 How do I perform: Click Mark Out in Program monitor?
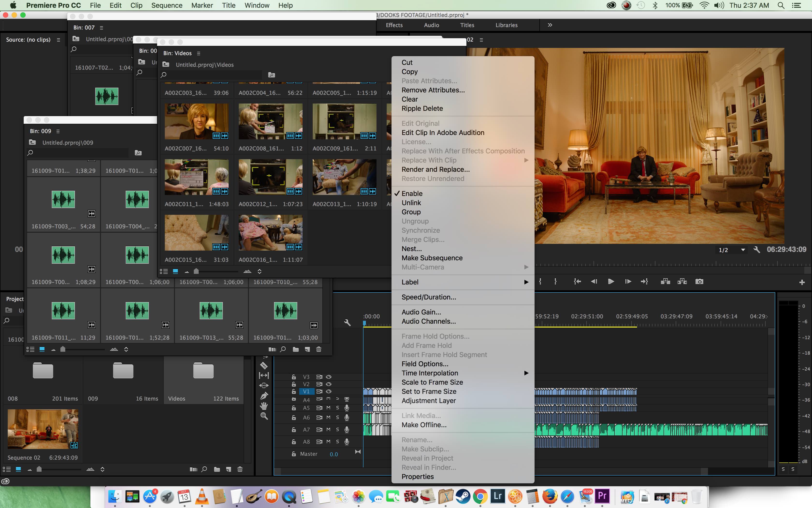[x=556, y=282]
